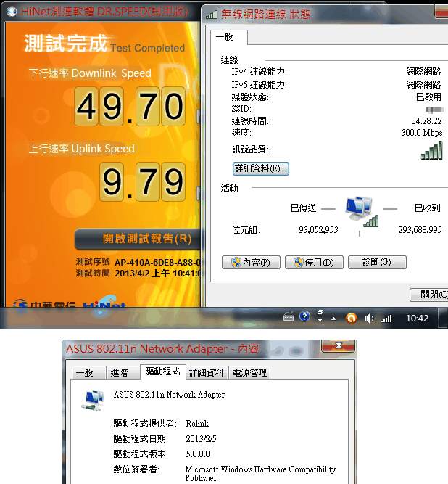Click the uplink speed value 9.79

coord(143,182)
